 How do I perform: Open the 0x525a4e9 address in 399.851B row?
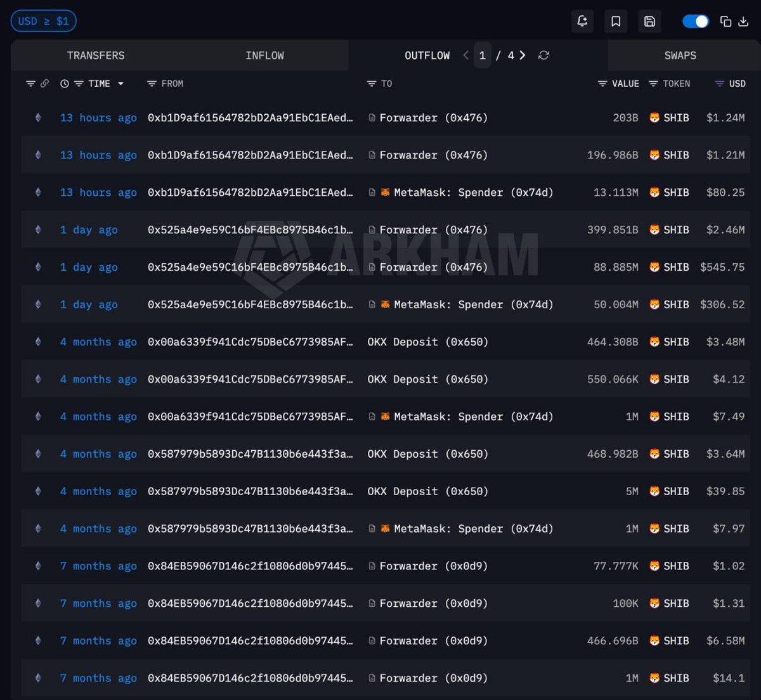[250, 230]
